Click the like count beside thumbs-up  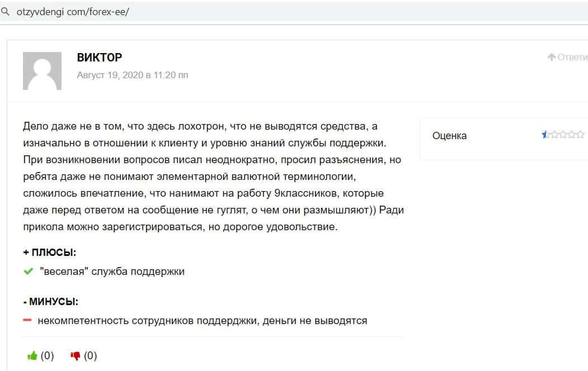click(x=48, y=356)
